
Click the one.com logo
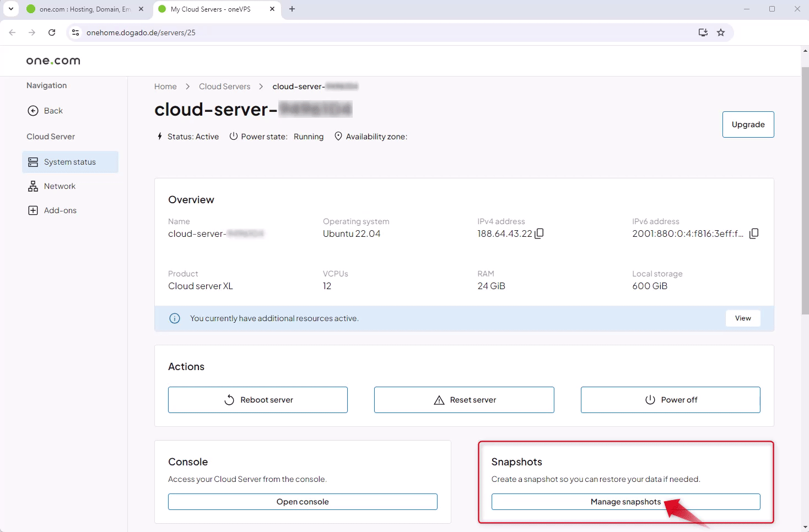coord(53,61)
